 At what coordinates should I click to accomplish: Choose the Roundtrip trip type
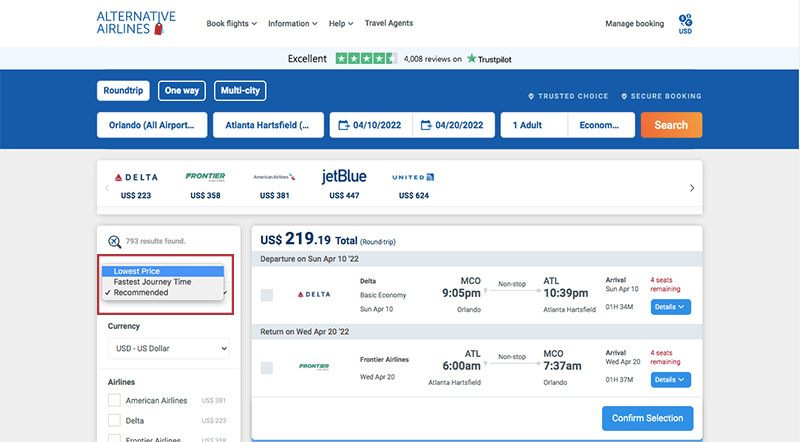point(123,91)
